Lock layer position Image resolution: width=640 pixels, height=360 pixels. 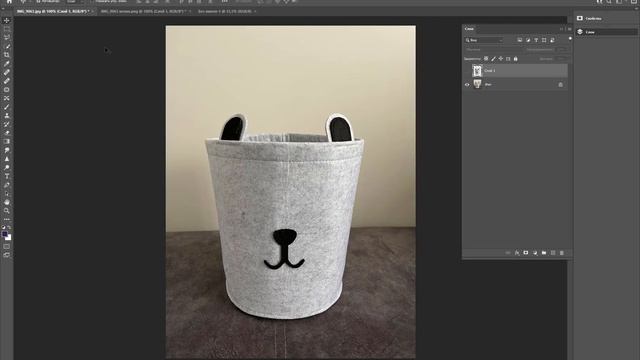[501, 59]
